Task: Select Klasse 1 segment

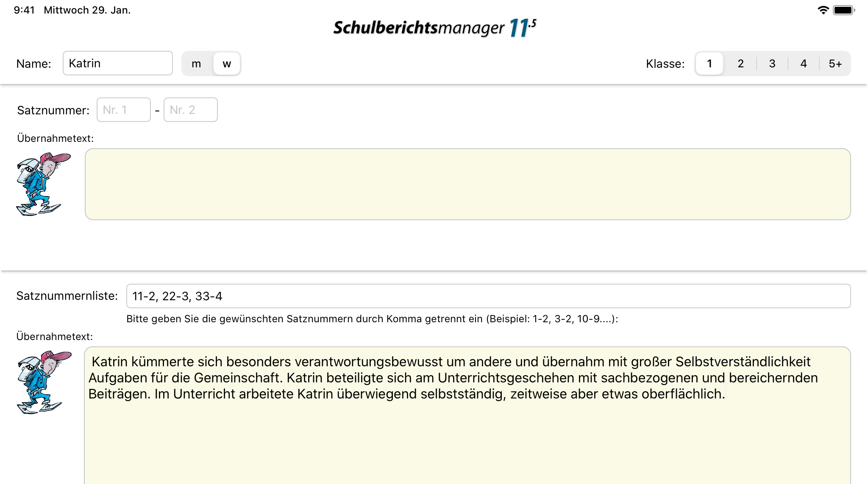Action: (x=709, y=64)
